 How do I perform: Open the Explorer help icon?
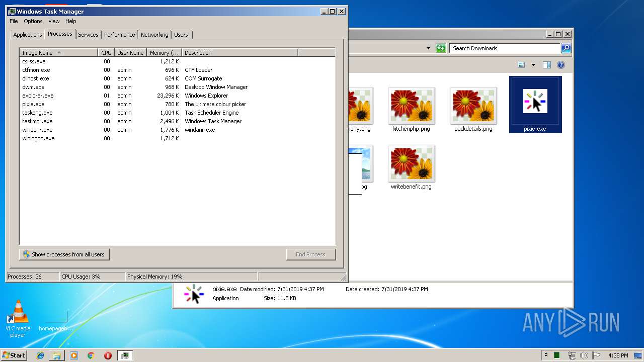[x=561, y=65]
